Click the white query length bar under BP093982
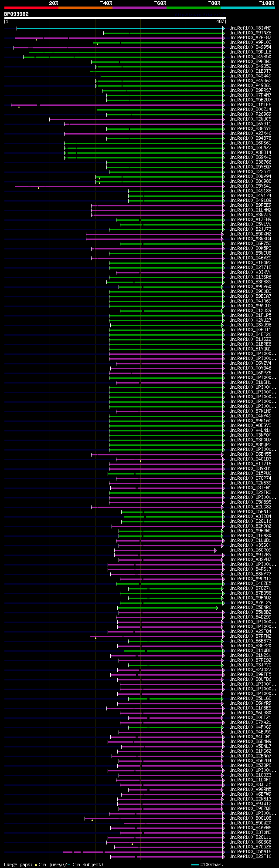The width and height of the screenshot is (279, 868). 115,18
